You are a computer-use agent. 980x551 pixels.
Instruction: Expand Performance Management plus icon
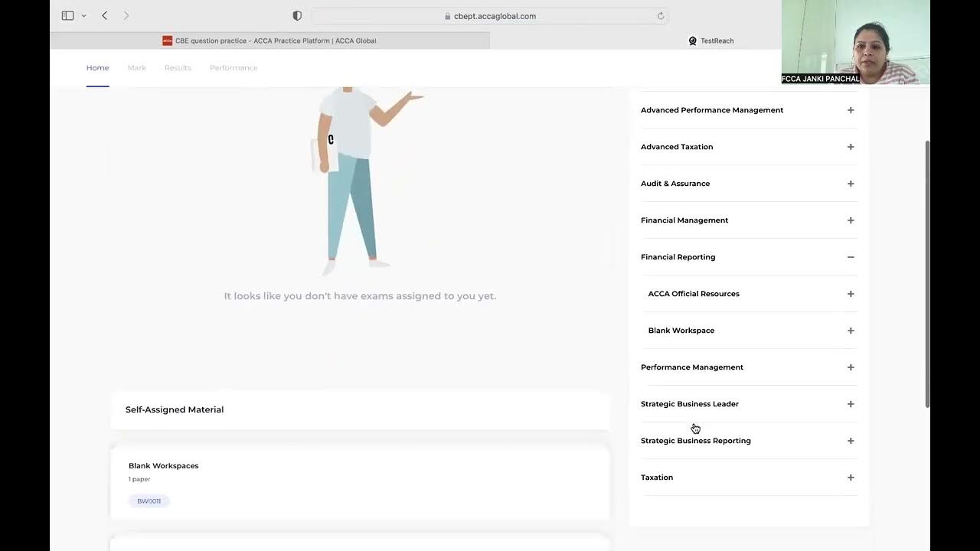851,367
